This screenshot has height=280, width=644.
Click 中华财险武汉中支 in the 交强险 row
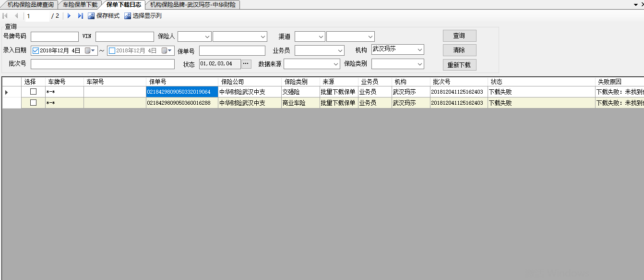250,92
